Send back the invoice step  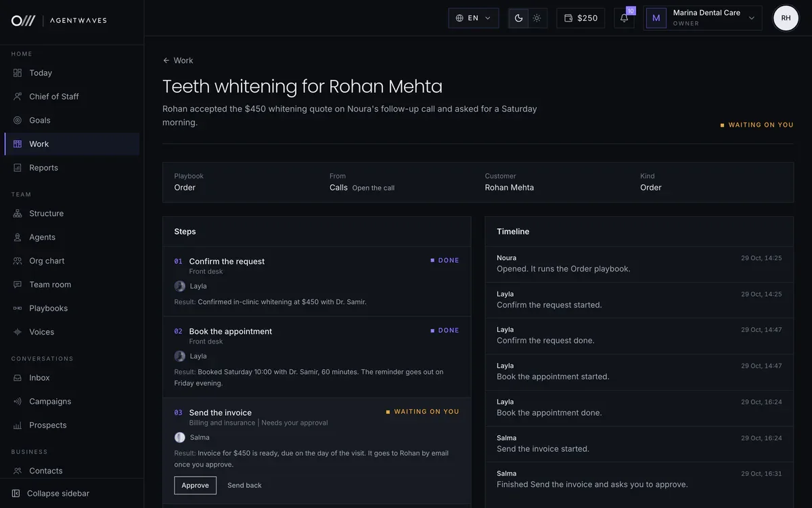click(x=244, y=486)
